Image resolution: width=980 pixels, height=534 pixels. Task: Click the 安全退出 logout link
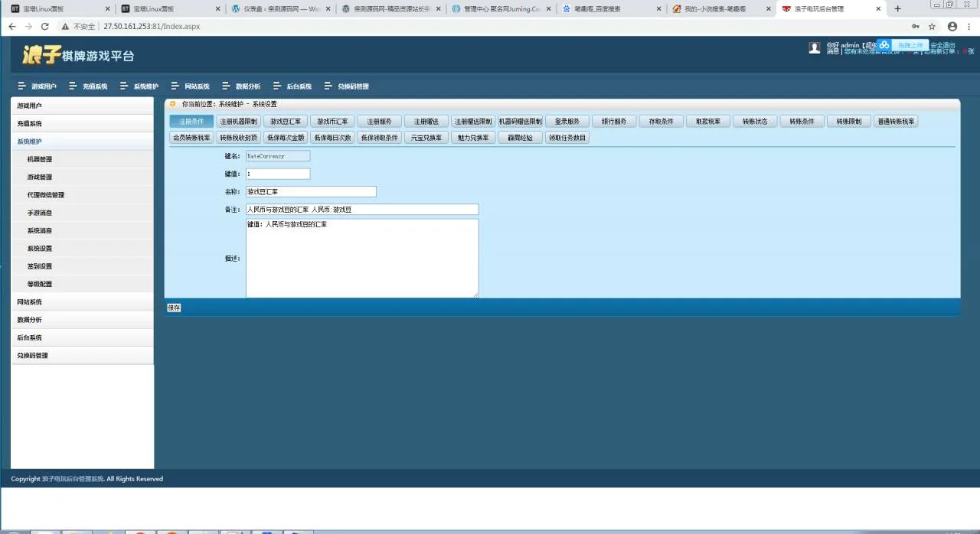click(942, 45)
